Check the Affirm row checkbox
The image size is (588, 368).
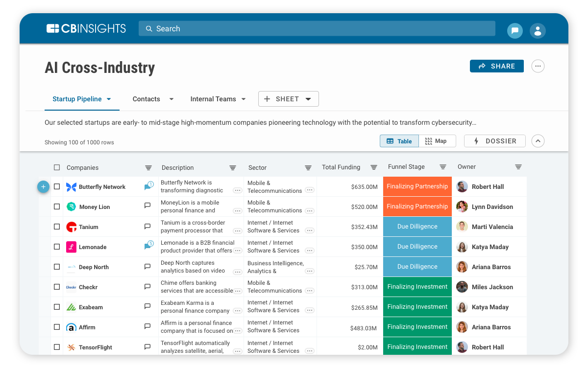pyautogui.click(x=57, y=327)
